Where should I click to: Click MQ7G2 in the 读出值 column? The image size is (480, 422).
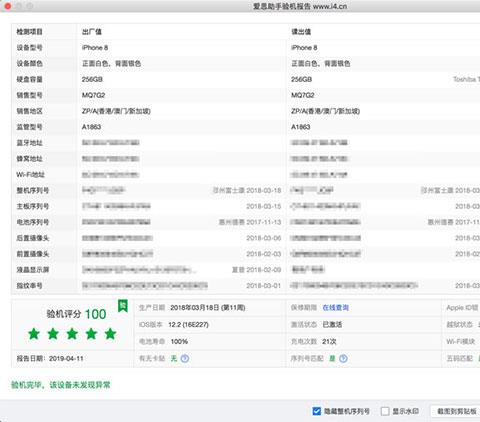[x=303, y=95]
